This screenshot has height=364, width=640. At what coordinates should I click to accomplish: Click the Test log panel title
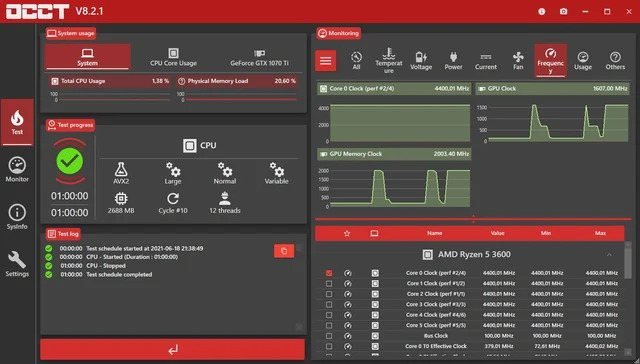63,234
